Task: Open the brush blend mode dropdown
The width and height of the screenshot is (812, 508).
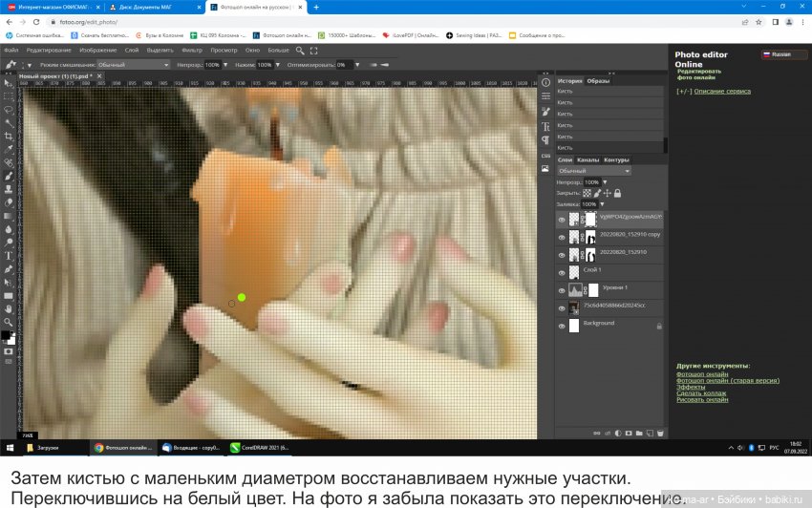Action: click(x=134, y=65)
